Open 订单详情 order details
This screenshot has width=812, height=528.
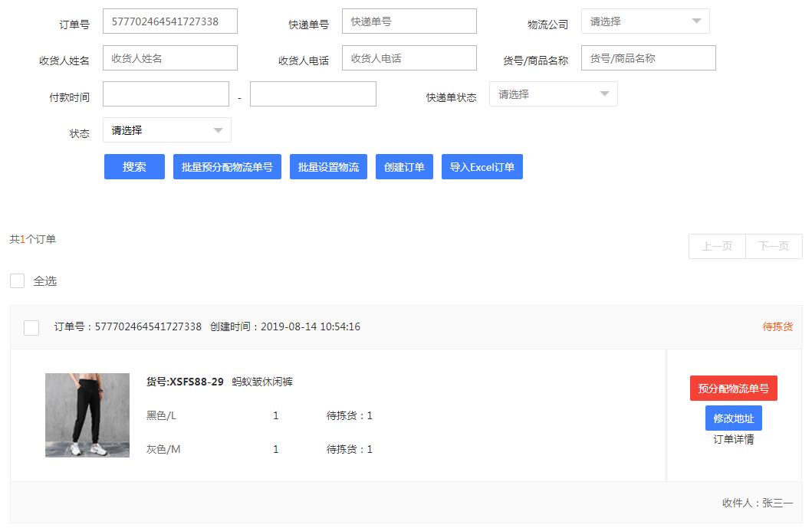tap(732, 438)
